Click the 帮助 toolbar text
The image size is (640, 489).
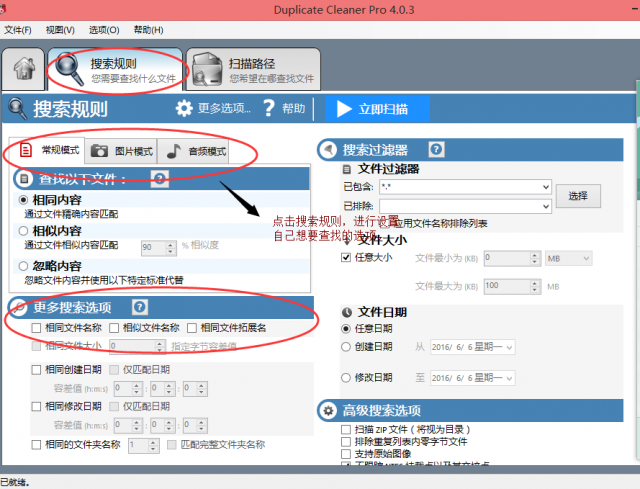click(293, 109)
